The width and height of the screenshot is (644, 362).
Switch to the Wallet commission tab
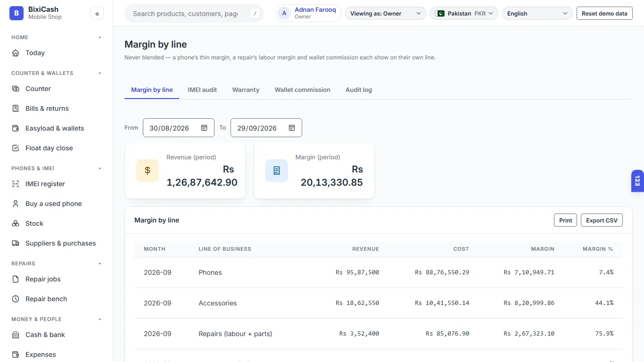point(303,90)
